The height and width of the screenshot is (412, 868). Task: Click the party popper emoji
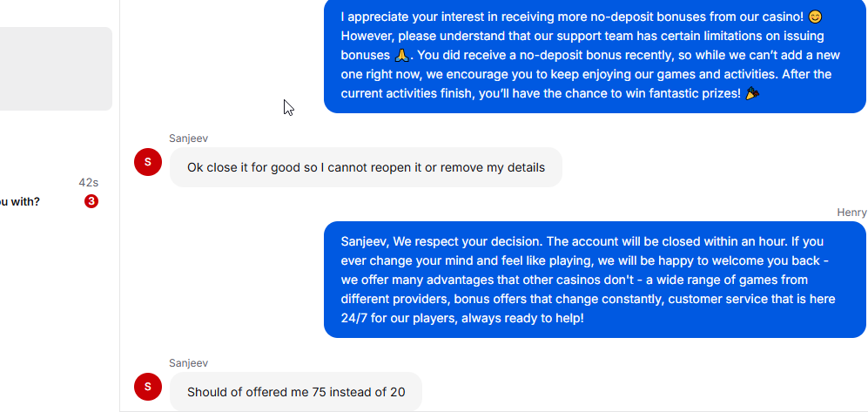click(x=752, y=93)
